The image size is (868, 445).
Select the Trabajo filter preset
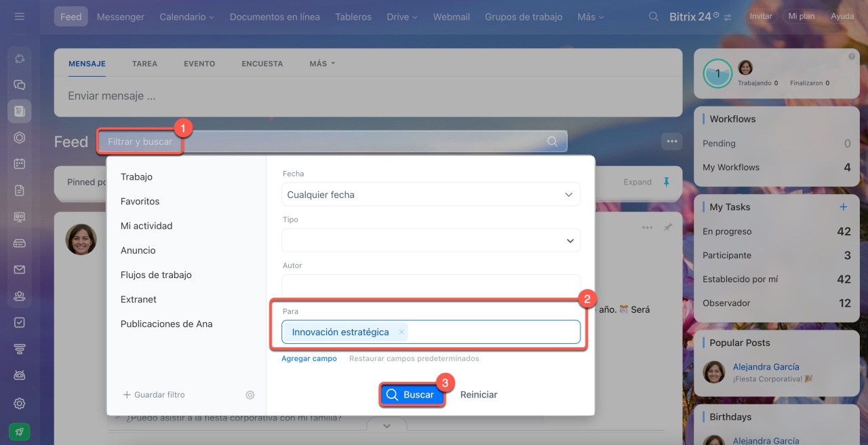pyautogui.click(x=136, y=177)
